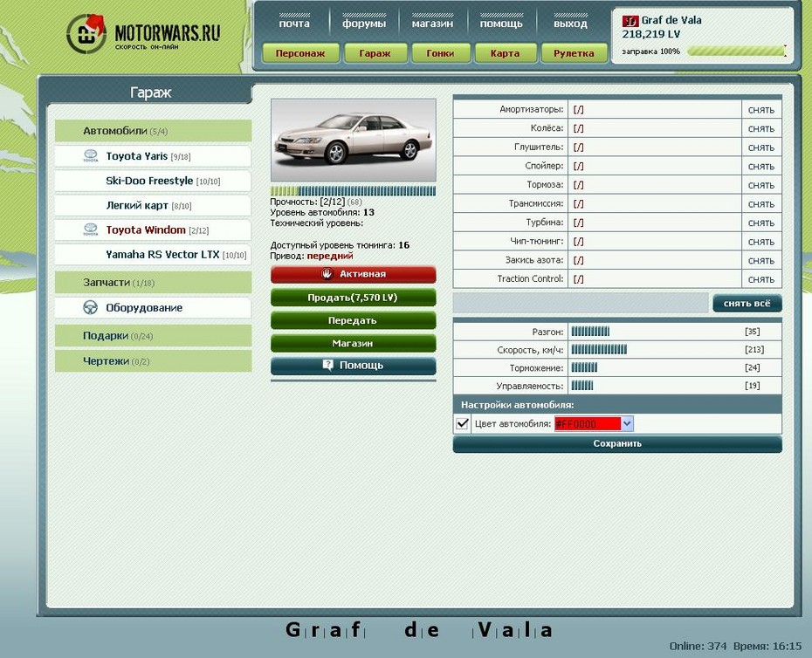Click снять in the Турбина row

point(761,223)
